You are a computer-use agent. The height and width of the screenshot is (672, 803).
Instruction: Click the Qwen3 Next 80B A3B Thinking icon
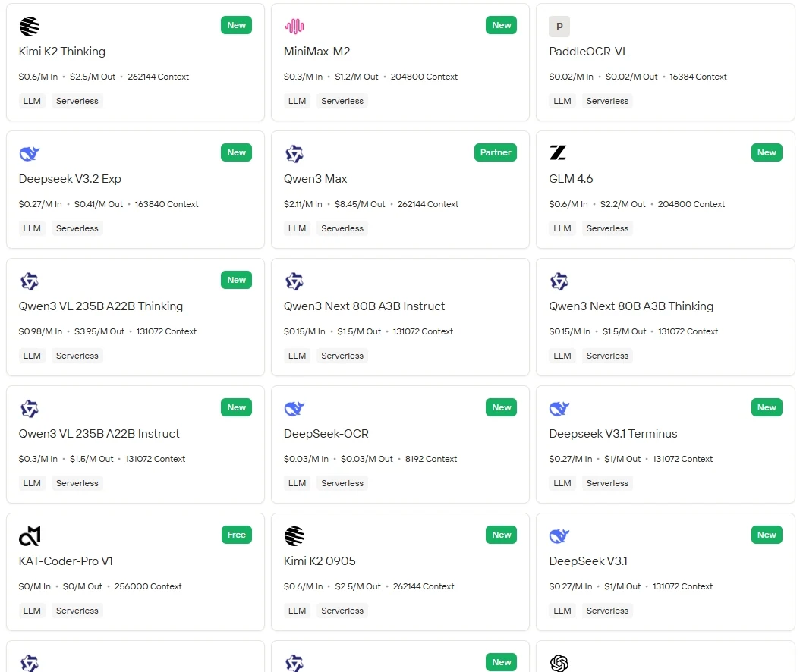coord(559,281)
